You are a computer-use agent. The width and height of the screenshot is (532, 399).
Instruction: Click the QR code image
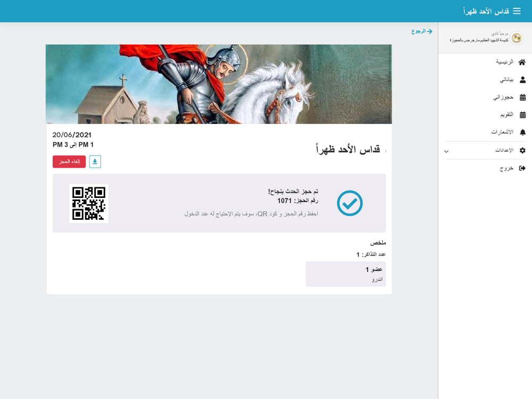89,203
